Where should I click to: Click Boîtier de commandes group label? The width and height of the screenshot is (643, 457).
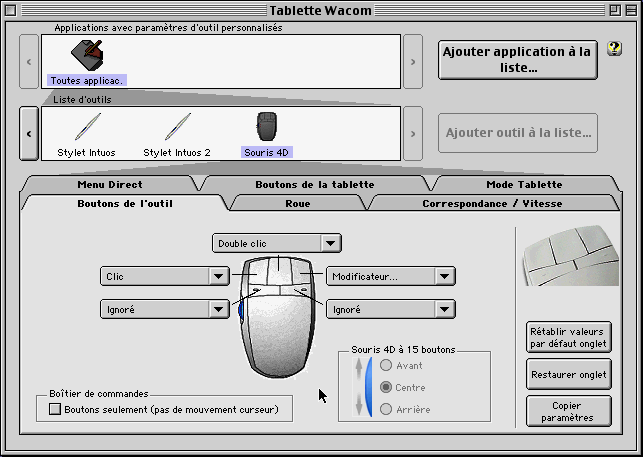point(99,393)
